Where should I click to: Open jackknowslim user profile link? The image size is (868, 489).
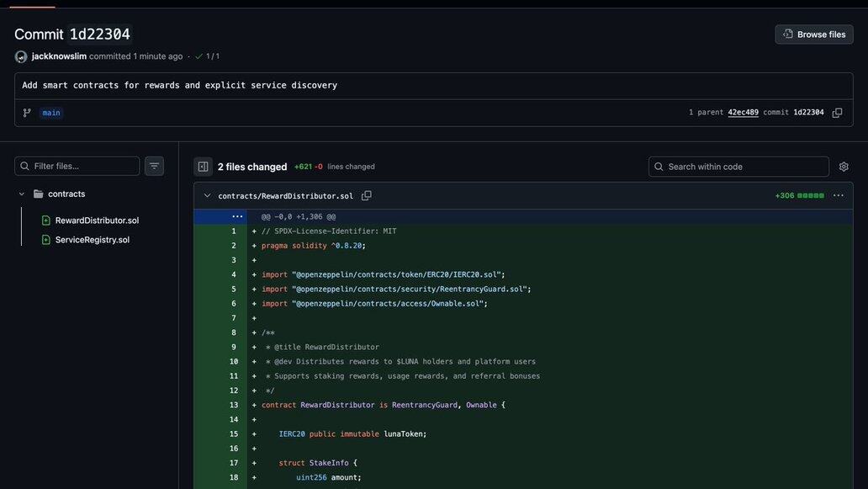point(59,56)
